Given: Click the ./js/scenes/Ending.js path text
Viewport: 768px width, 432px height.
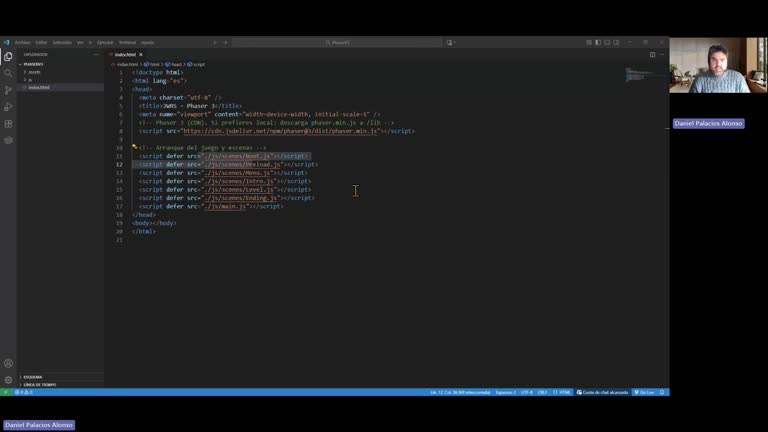Looking at the screenshot, I should click(x=240, y=198).
